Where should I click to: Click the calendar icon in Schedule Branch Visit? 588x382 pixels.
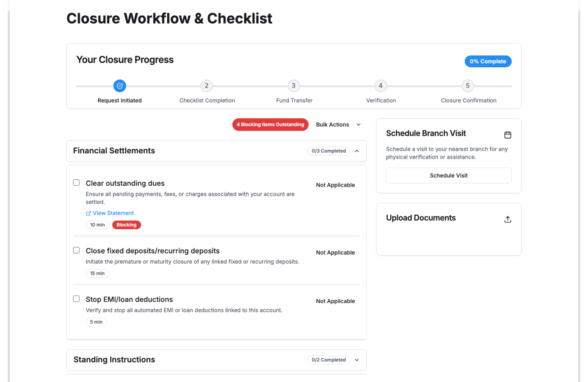507,135
